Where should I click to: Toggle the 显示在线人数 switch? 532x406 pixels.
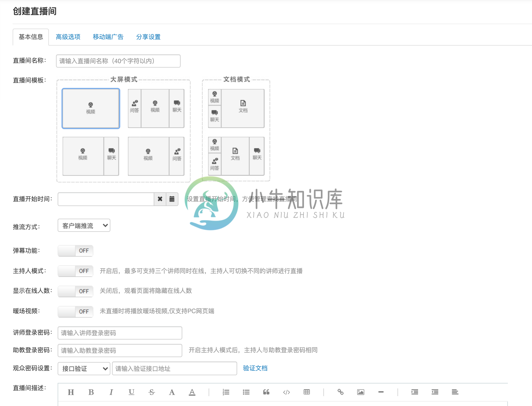pos(75,291)
